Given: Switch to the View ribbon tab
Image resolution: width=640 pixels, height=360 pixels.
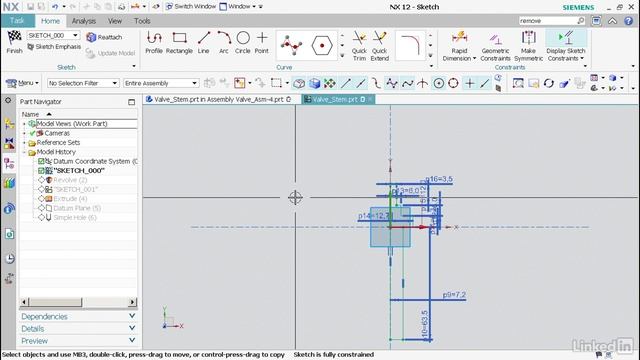Looking at the screenshot, I should pyautogui.click(x=115, y=21).
